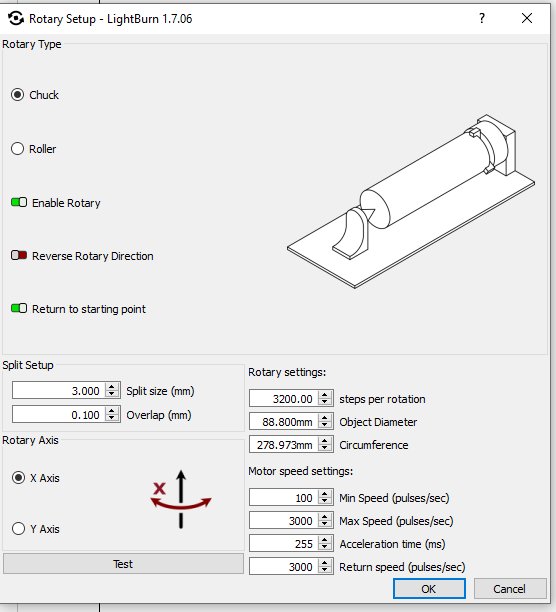Select the Chuck rotary type
The width and height of the screenshot is (556, 612).
(x=18, y=95)
